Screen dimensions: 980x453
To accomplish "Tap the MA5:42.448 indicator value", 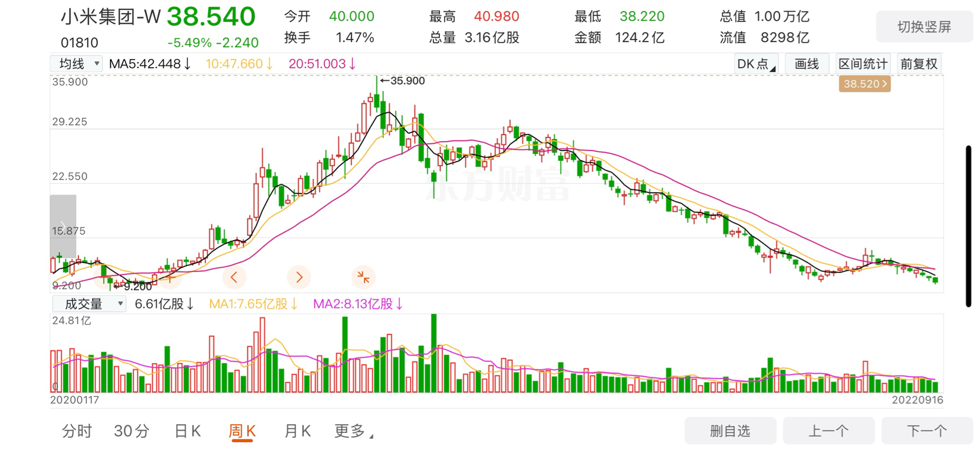I will coord(150,64).
